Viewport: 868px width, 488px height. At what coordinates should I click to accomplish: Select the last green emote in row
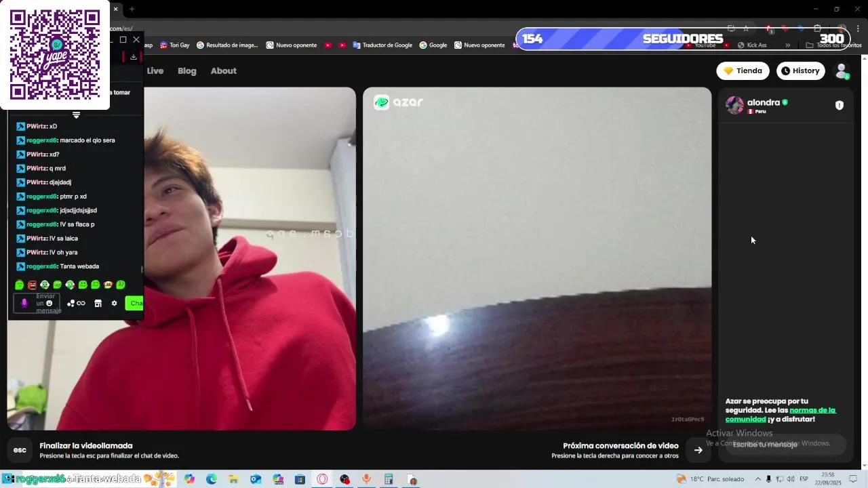click(x=121, y=285)
